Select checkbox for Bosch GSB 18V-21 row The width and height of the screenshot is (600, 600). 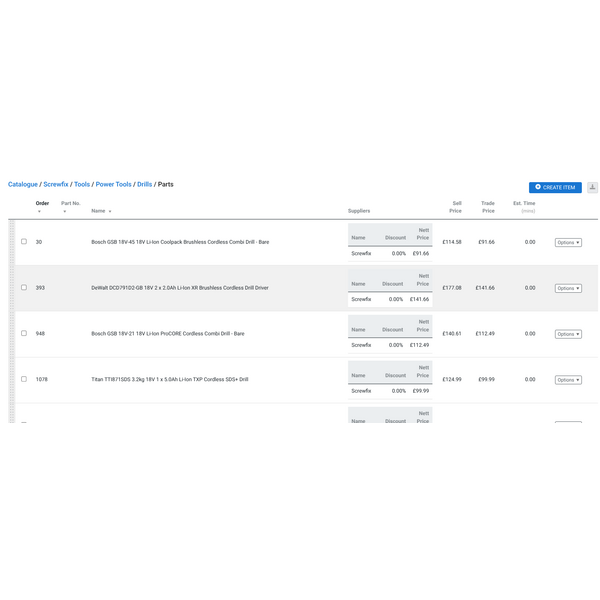(24, 333)
